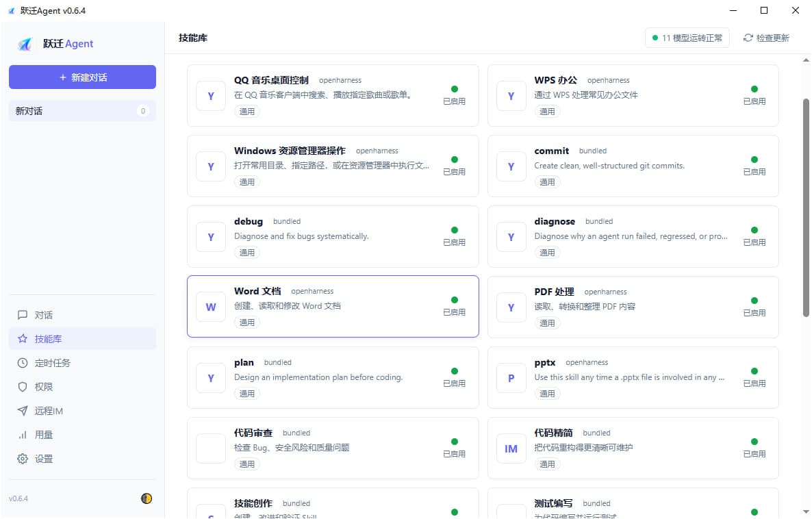Image resolution: width=812 pixels, height=519 pixels.
Task: Click the Y icon on PDF 处理 card
Action: click(x=511, y=307)
